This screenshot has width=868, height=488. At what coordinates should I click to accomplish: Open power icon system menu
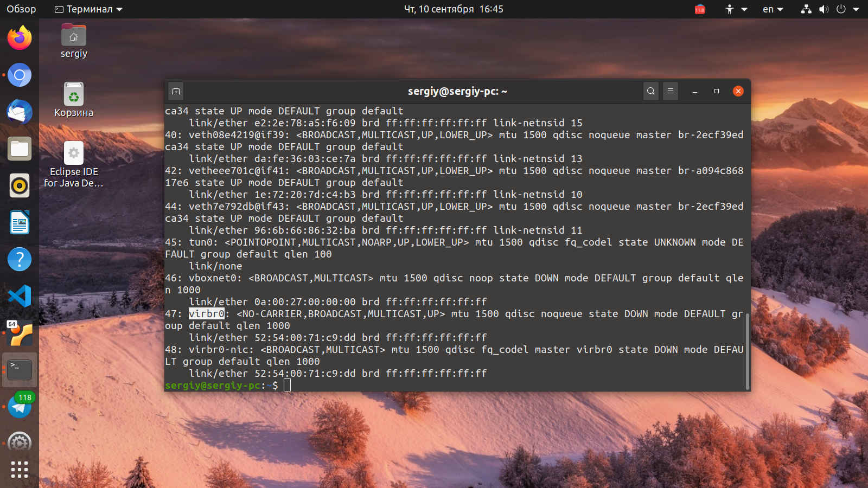pos(841,9)
